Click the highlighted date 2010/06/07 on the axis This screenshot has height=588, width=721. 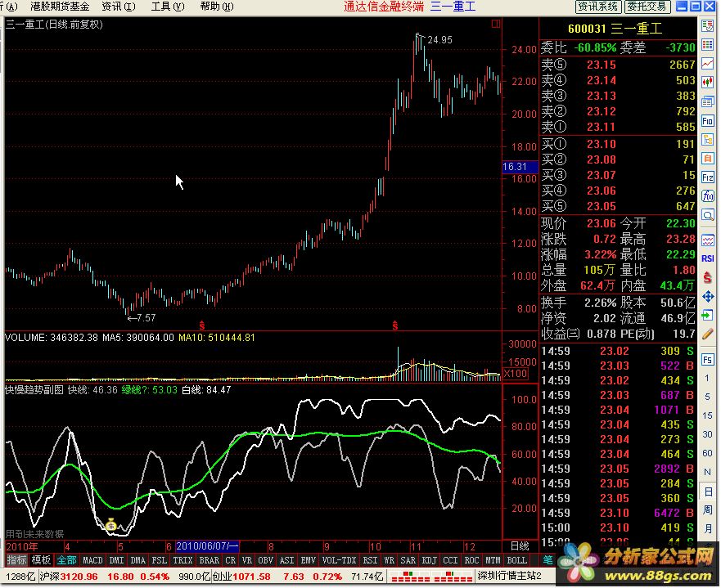(207, 546)
